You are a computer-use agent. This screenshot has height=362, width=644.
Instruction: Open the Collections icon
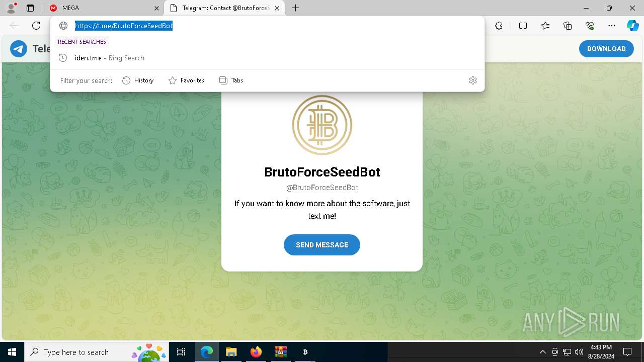568,26
